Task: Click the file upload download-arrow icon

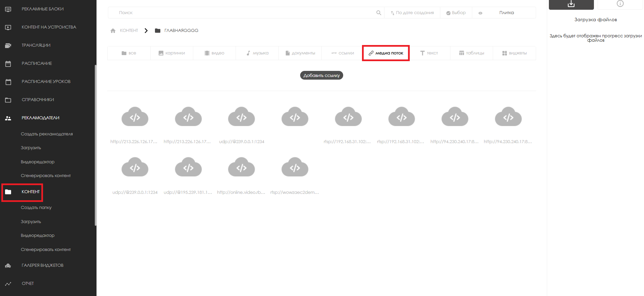Action: (571, 4)
